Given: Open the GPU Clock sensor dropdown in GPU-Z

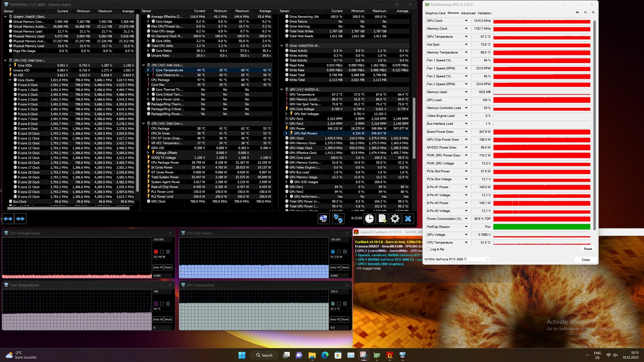Looking at the screenshot, I should [466, 21].
